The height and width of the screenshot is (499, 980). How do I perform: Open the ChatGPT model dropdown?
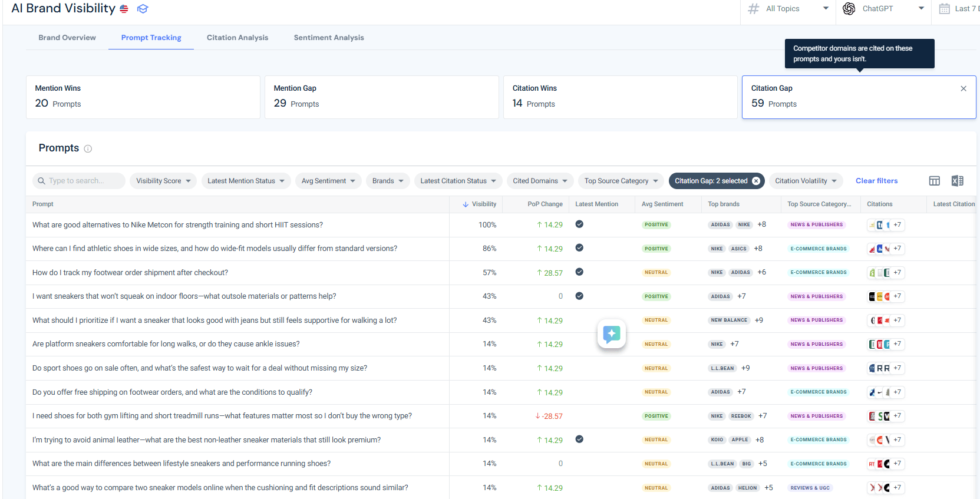(x=883, y=9)
